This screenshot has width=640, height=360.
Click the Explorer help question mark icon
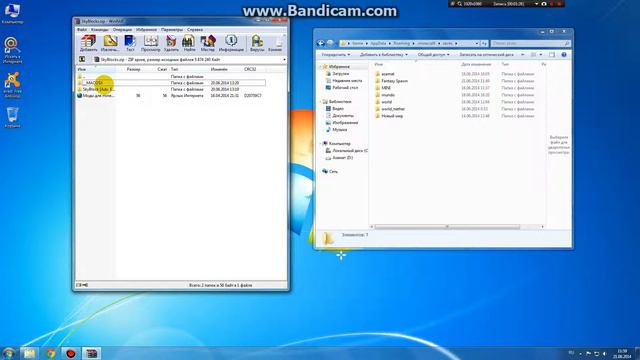pyautogui.click(x=564, y=55)
